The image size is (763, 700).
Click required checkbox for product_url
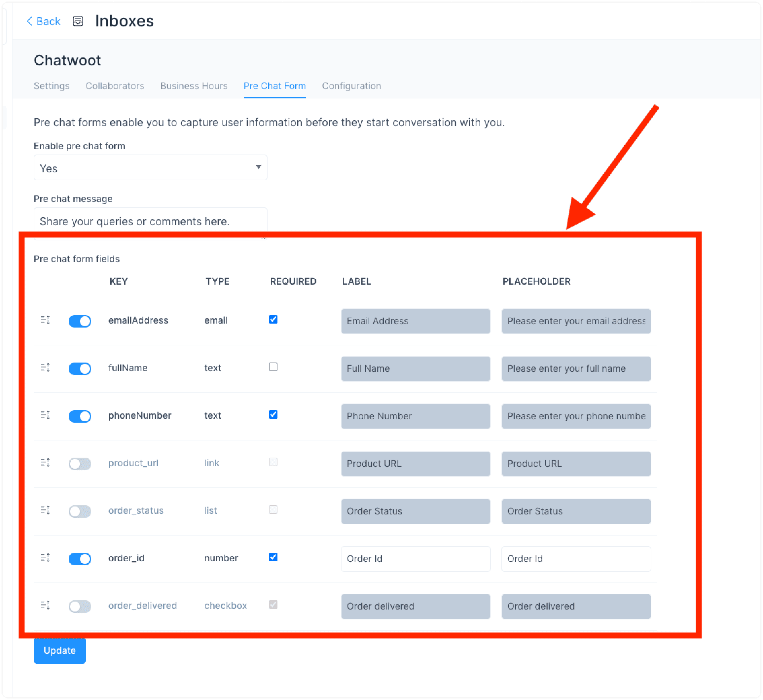[x=273, y=462]
